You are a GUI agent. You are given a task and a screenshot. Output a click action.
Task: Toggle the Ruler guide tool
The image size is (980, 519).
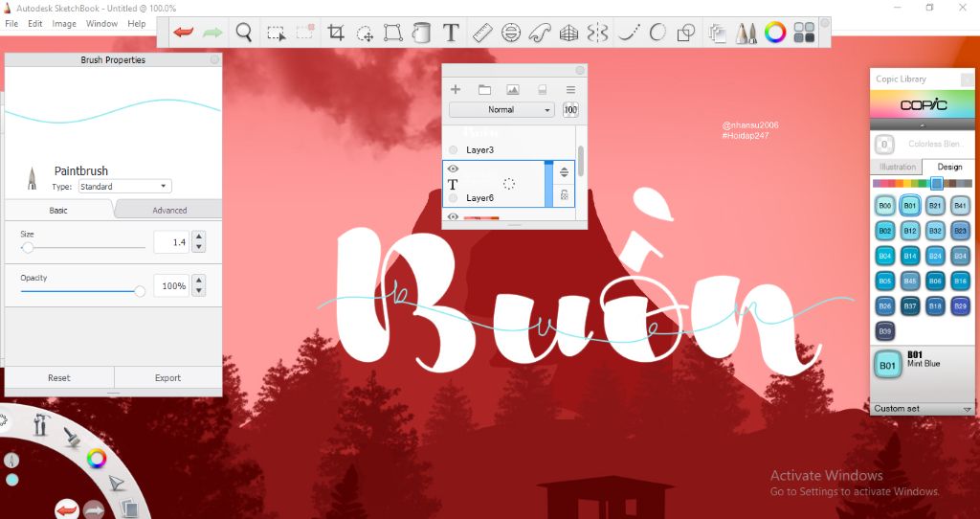pos(482,33)
